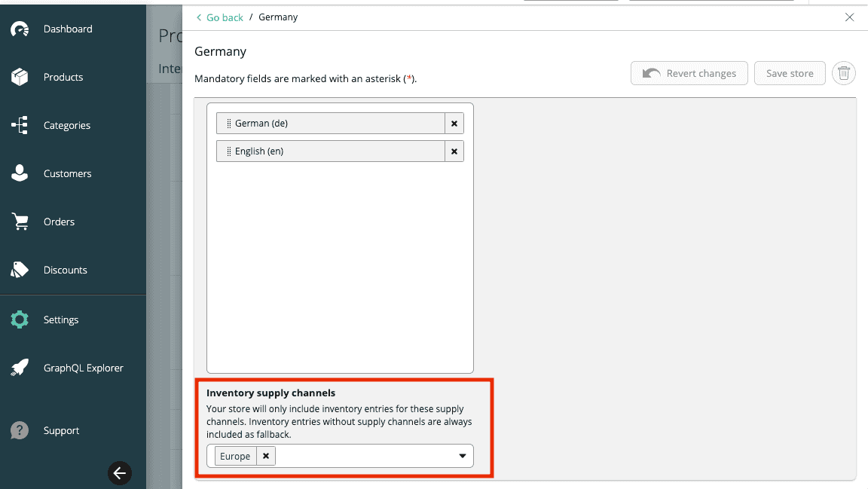Click the Discounts tag icon
The image size is (868, 489).
click(20, 270)
